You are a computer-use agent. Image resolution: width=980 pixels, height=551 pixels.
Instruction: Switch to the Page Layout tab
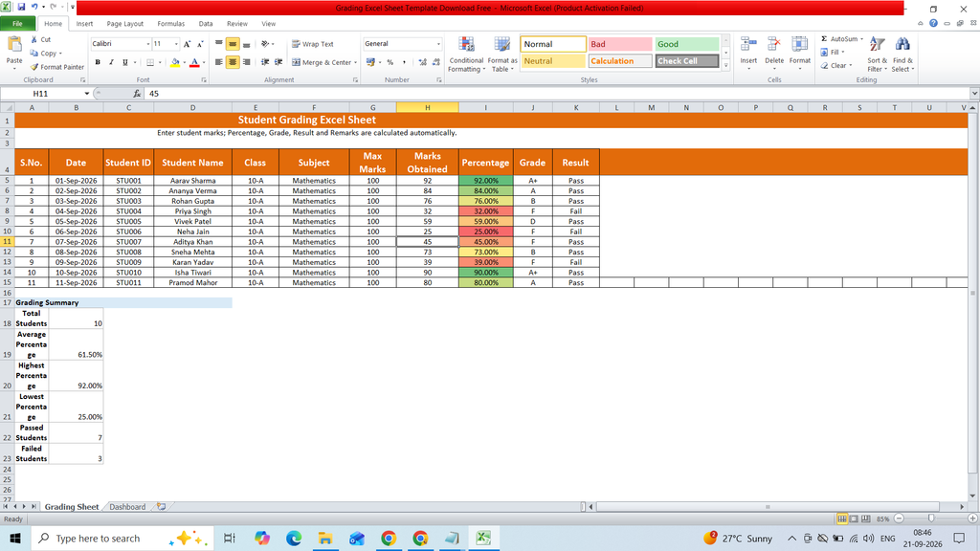tap(125, 24)
